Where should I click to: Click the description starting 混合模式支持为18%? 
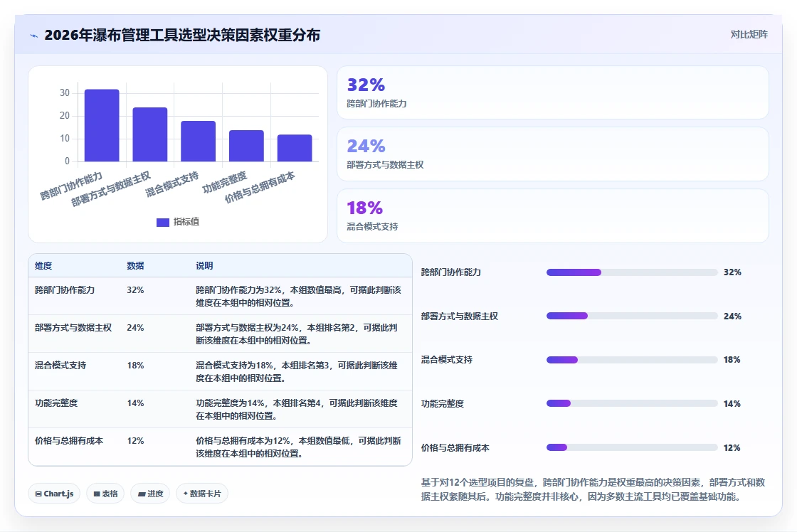point(297,371)
